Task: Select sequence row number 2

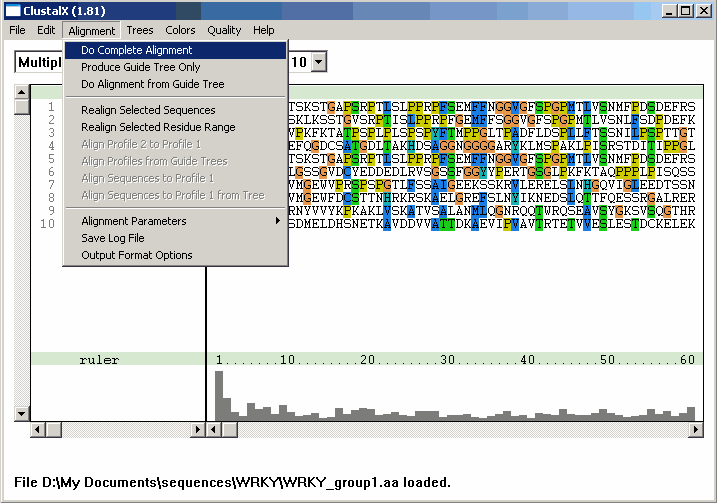Action: 51,120
